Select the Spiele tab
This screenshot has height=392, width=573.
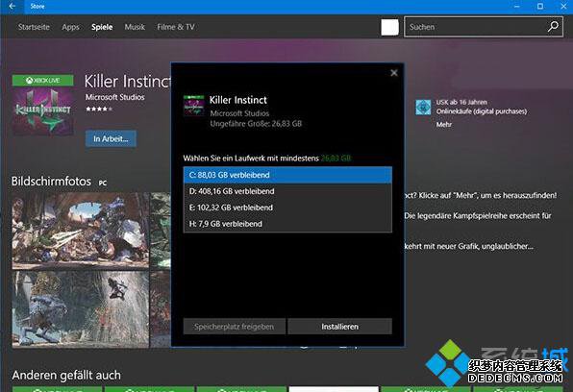(102, 27)
